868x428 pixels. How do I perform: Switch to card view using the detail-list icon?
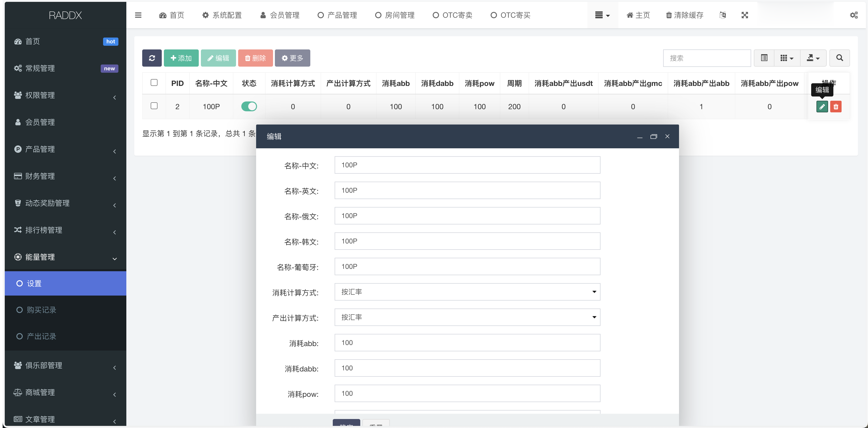[764, 58]
